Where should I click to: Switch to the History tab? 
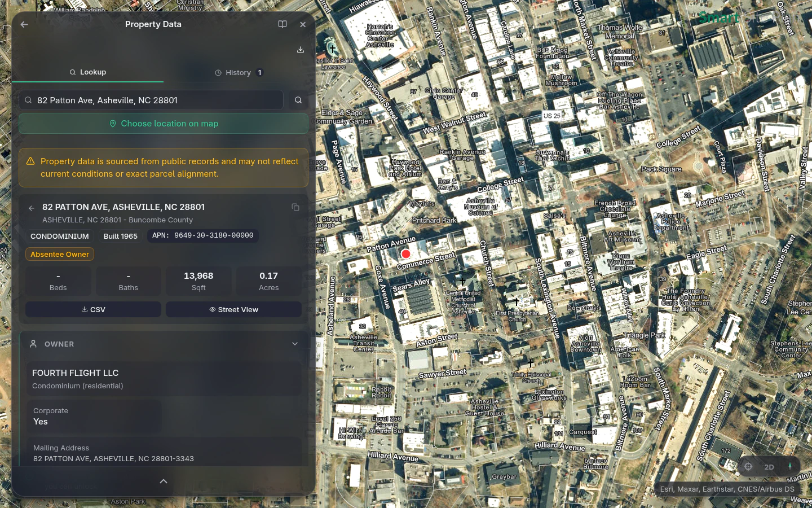239,72
